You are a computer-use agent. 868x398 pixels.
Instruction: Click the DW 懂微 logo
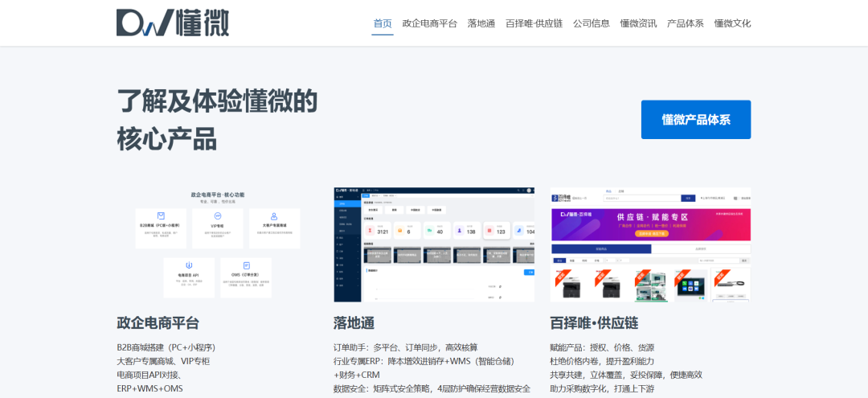tap(172, 23)
